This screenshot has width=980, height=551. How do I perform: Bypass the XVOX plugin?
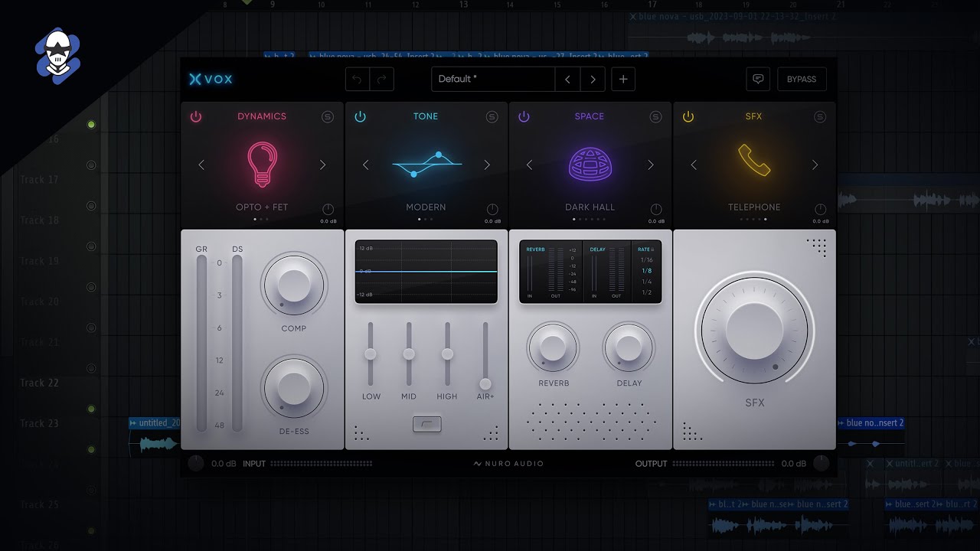[x=802, y=79]
